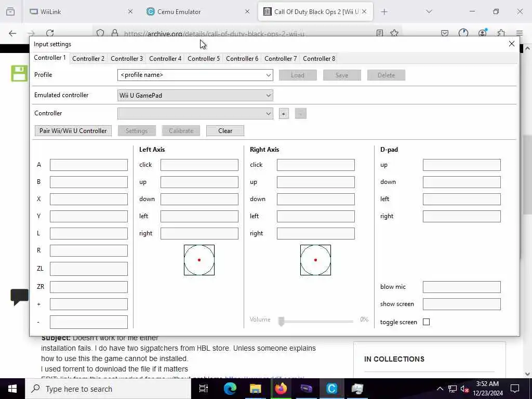The image size is (532, 399).
Task: Open the notification center icon
Action: pos(515,389)
